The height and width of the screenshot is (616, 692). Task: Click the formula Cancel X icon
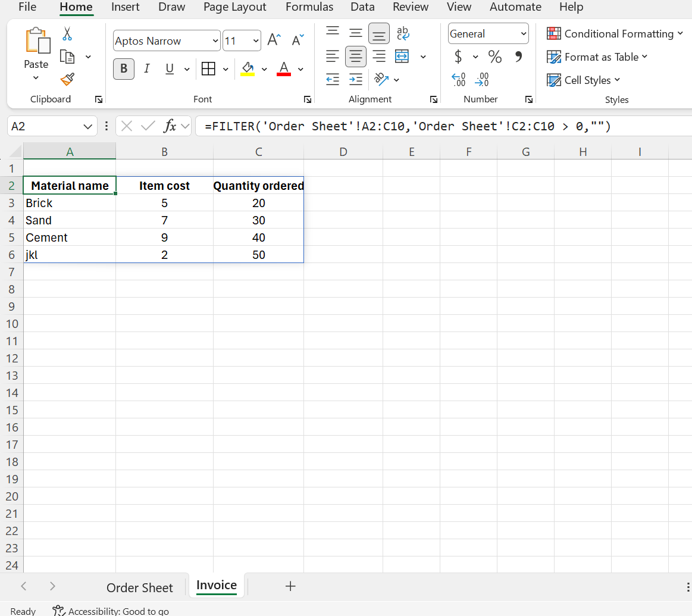click(x=127, y=126)
